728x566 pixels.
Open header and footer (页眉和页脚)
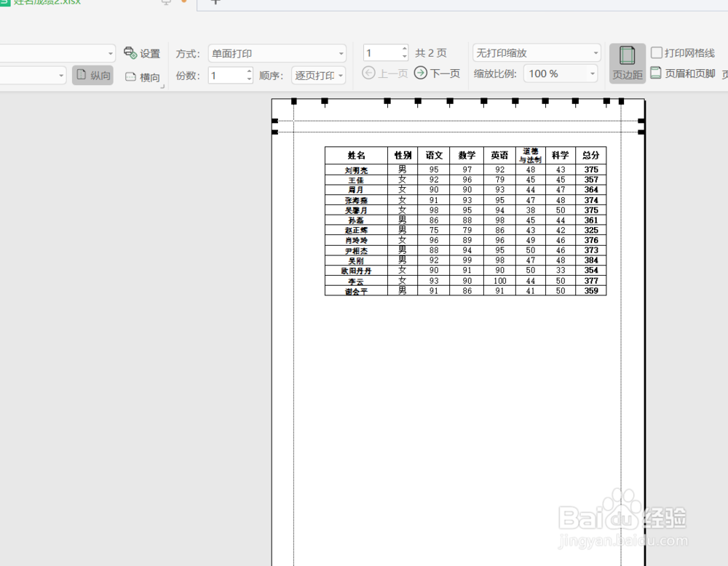683,73
